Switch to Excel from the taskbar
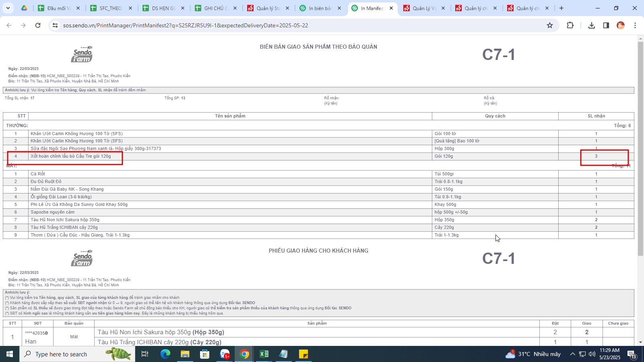644x362 pixels. click(x=264, y=354)
